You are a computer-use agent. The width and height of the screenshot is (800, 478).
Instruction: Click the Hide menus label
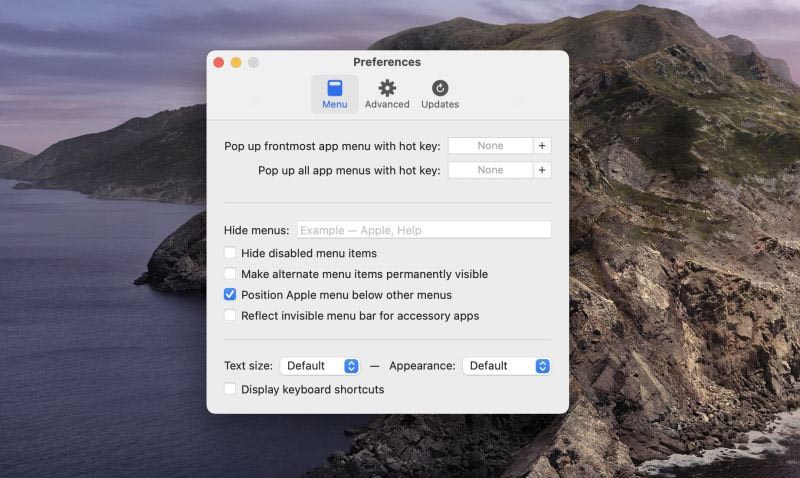257,230
